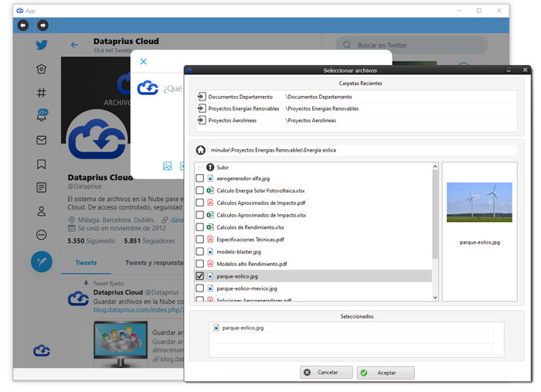The image size is (541, 392).
Task: Click the Subir up-arrow icon
Action: pos(210,167)
